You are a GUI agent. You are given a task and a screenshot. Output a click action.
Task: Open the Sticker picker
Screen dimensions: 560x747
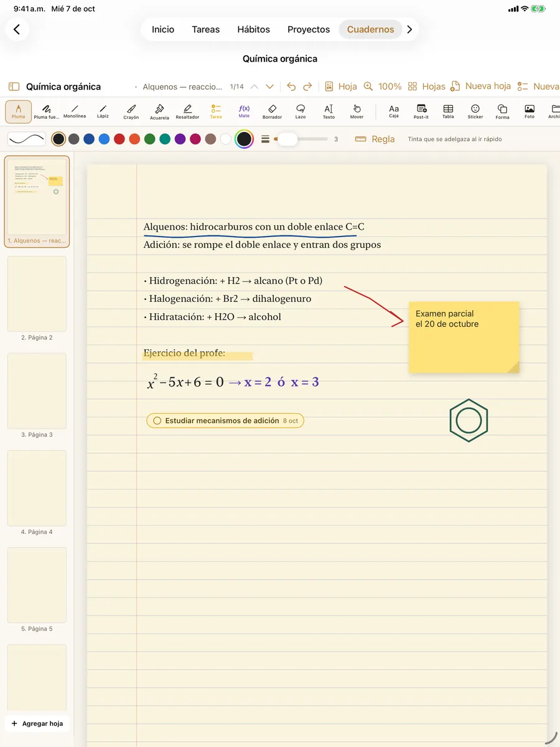[x=475, y=111]
